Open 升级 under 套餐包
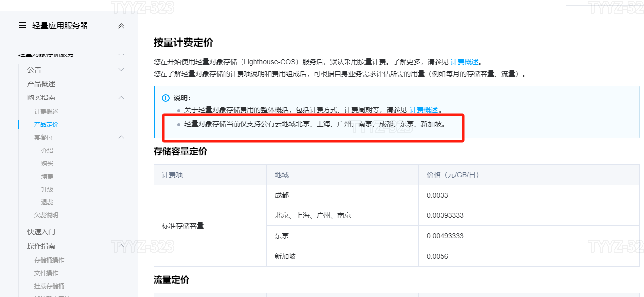The image size is (644, 297). click(x=47, y=189)
